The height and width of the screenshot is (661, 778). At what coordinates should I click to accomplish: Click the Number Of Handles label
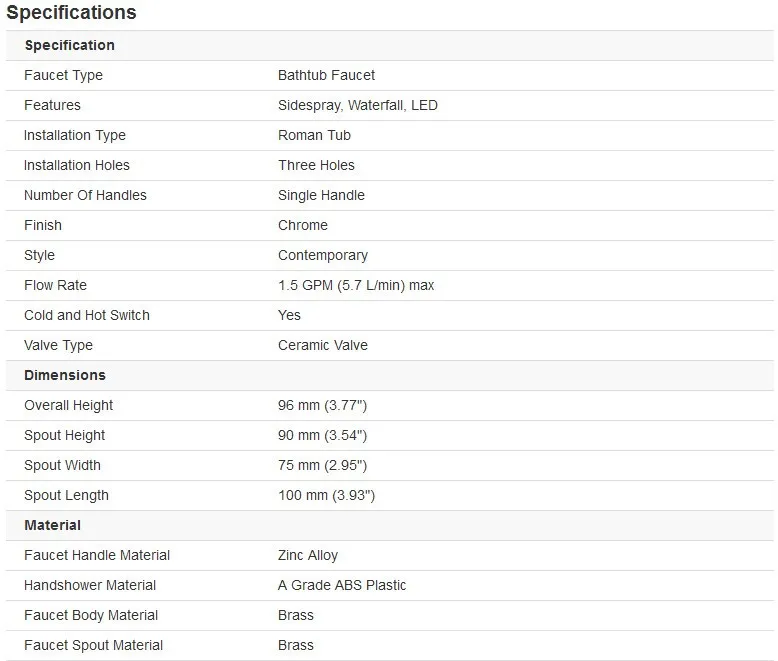coord(85,196)
